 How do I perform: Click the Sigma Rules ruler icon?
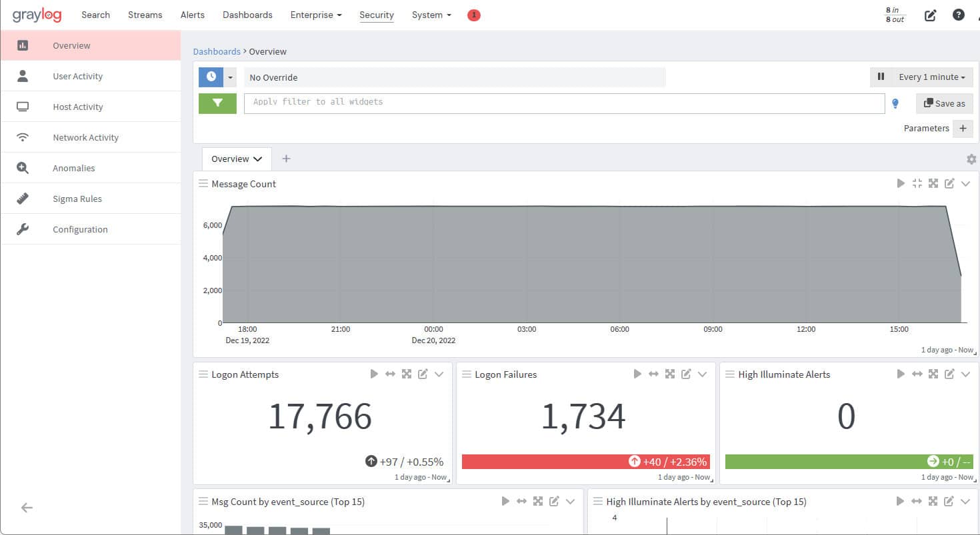pos(23,199)
